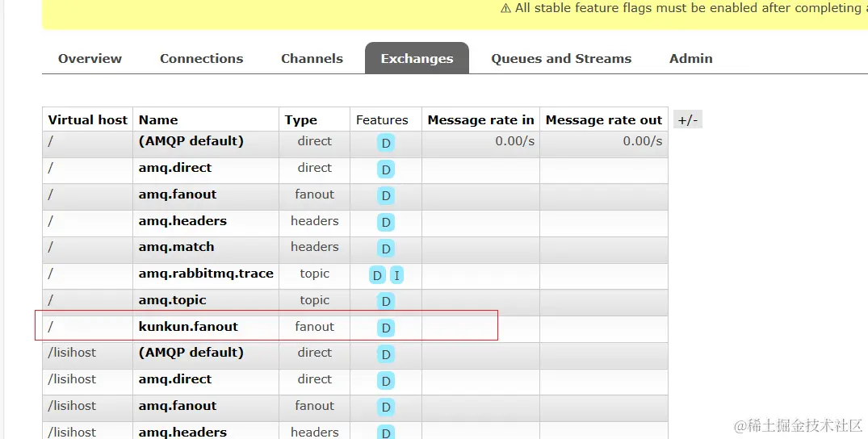Viewport: 868px width, 439px height.
Task: Click D badge of / vhost amq.headers
Action: 386,222
